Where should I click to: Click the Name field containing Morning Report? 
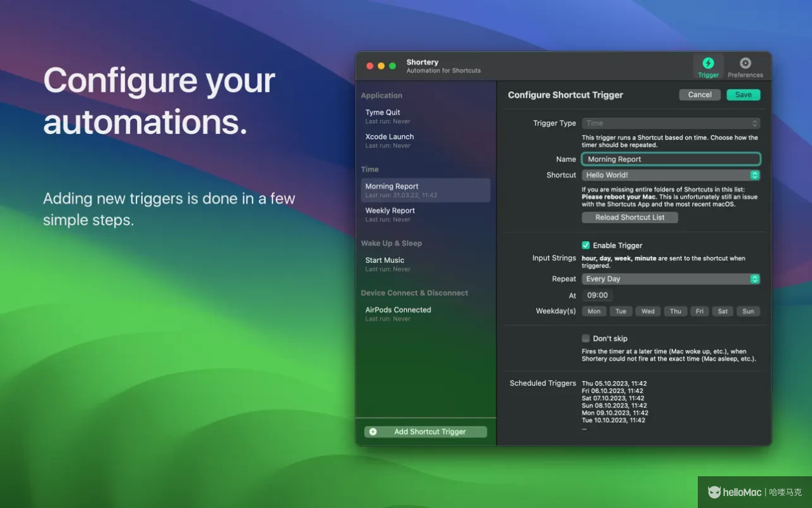(x=671, y=159)
